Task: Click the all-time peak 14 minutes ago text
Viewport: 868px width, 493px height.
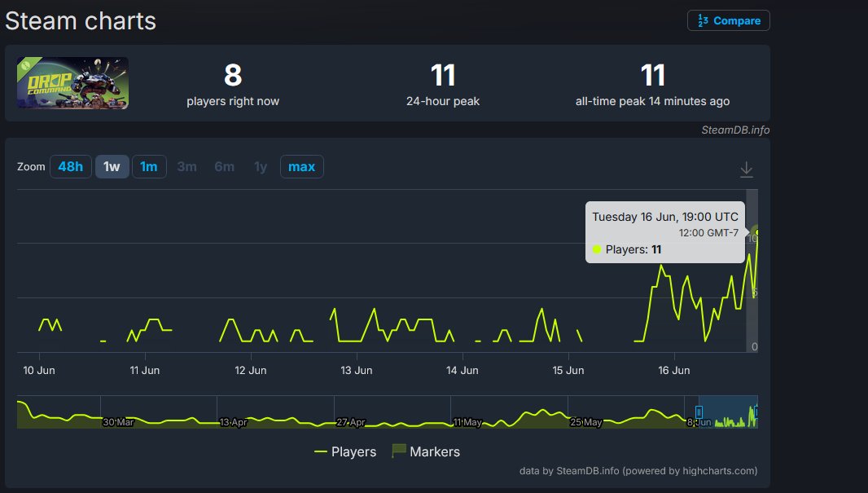Action: (653, 101)
